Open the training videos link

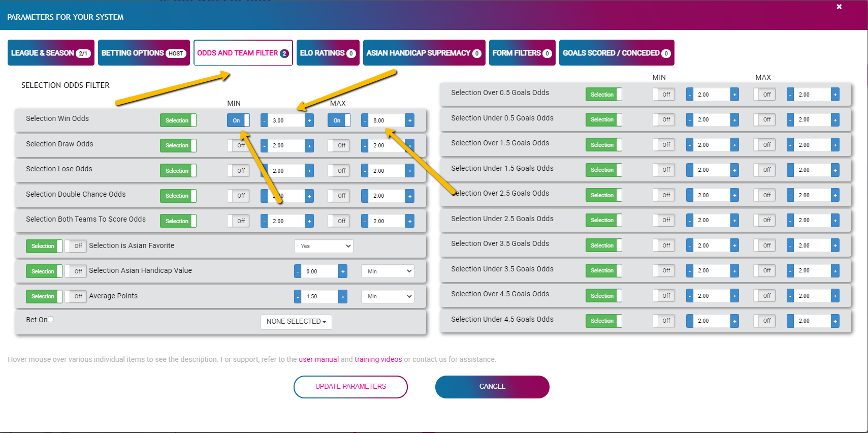378,359
